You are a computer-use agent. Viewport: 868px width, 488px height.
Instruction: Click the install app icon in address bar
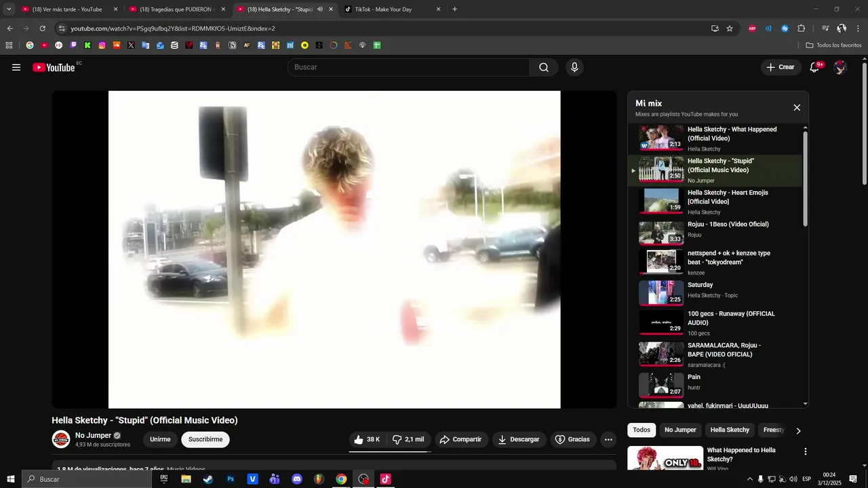click(715, 28)
